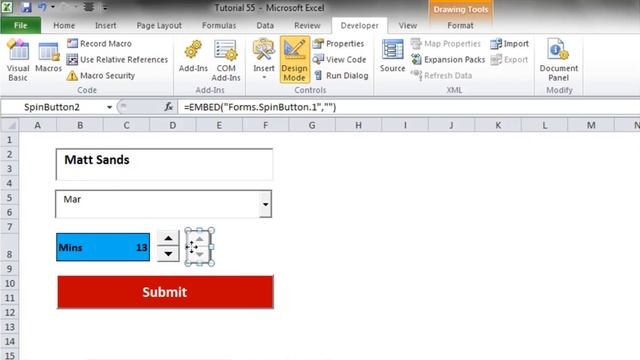Open control Properties

pyautogui.click(x=338, y=43)
